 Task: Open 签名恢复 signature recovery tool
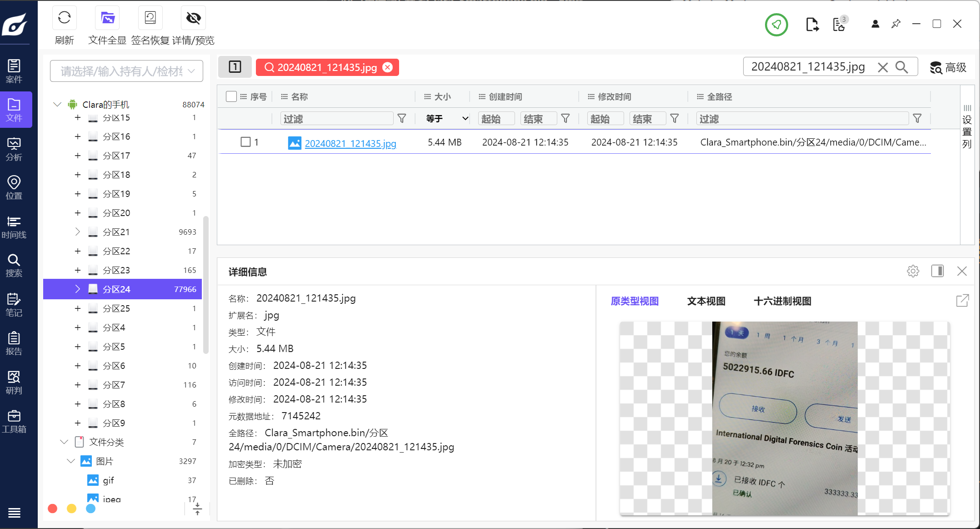pos(150,18)
